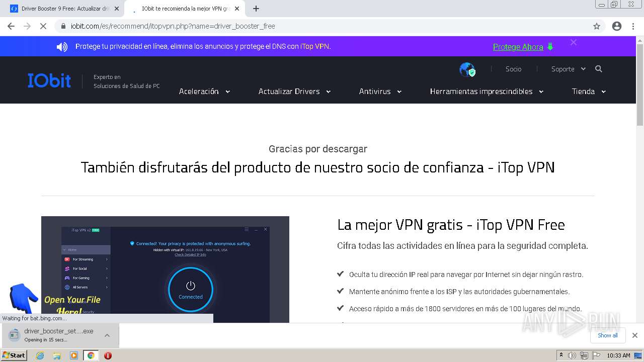The width and height of the screenshot is (644, 362).
Task: Close the IObit VPN recommendation tab
Action: tap(237, 9)
